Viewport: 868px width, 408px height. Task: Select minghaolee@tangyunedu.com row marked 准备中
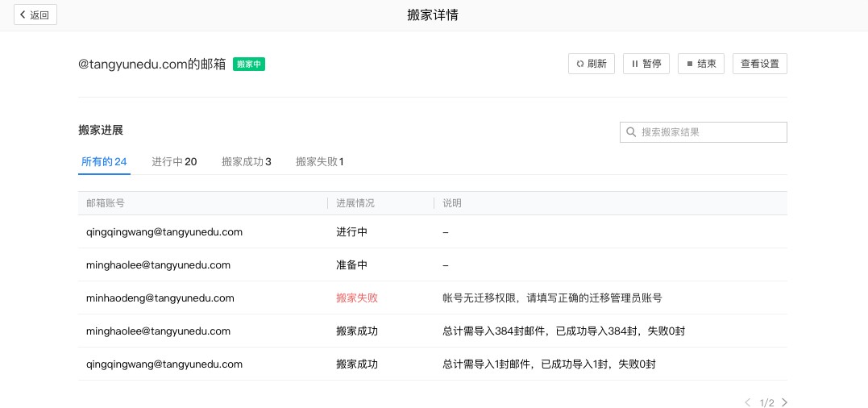point(158,264)
